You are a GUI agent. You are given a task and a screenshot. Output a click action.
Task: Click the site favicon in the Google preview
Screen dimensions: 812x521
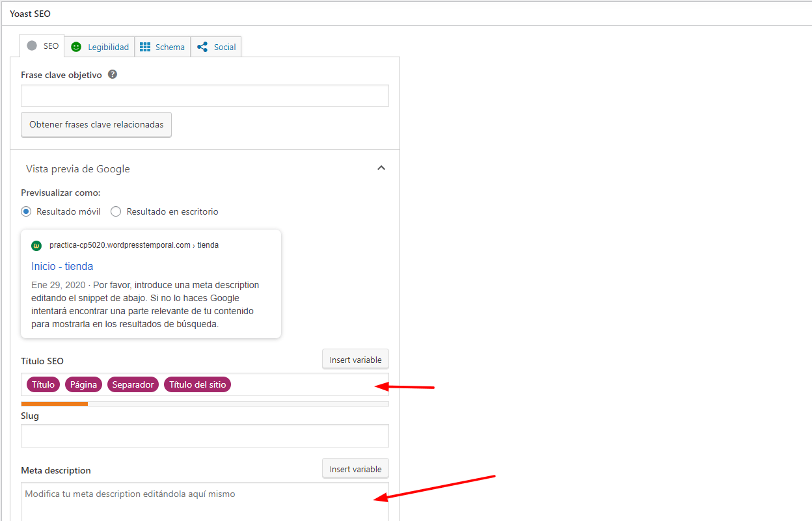pos(36,246)
